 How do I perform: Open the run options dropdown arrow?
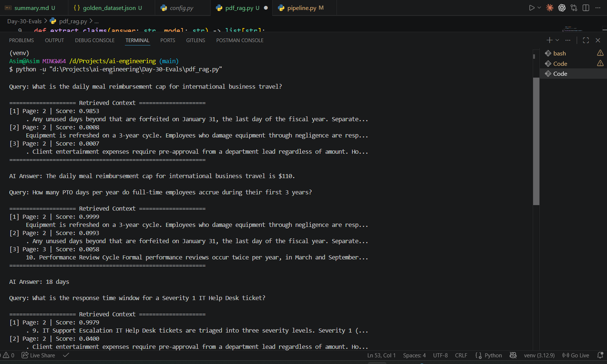click(x=539, y=8)
